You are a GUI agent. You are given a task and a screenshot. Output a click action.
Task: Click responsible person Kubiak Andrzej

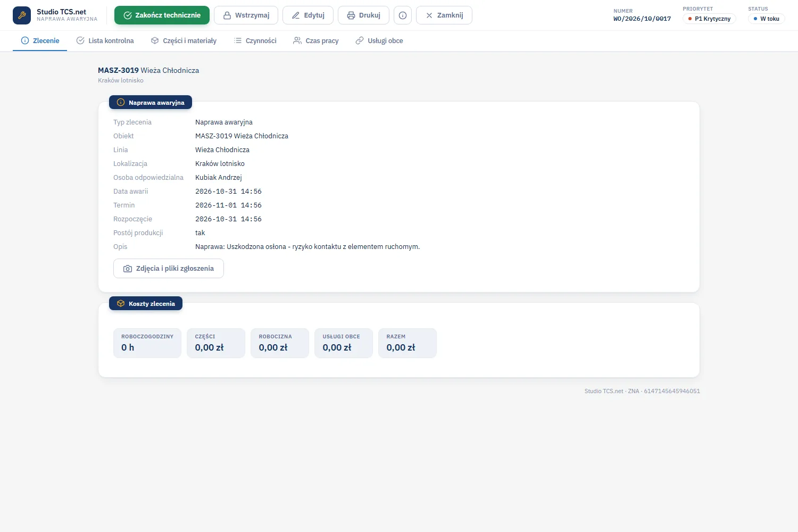click(219, 178)
